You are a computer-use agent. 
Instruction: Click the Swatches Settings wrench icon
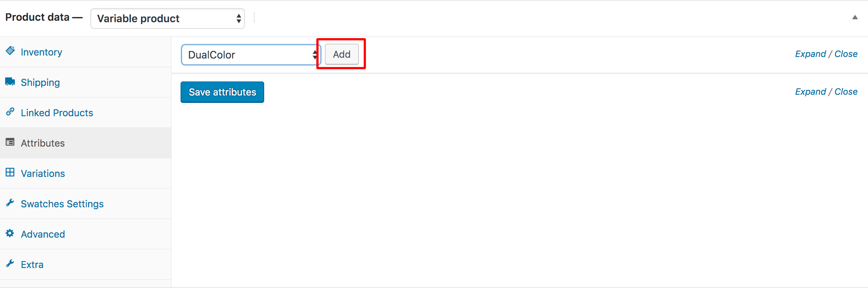point(10,203)
